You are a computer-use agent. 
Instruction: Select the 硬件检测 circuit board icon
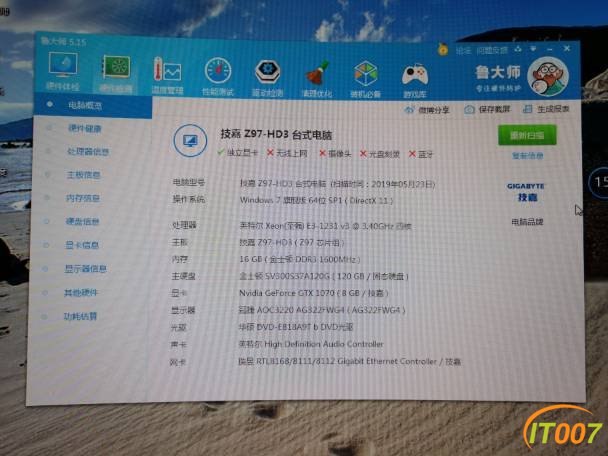click(116, 67)
